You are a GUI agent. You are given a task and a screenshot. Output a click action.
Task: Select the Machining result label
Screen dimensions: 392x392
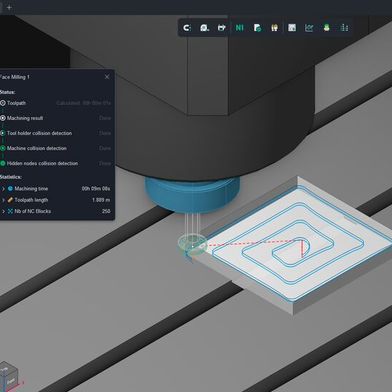tap(25, 118)
